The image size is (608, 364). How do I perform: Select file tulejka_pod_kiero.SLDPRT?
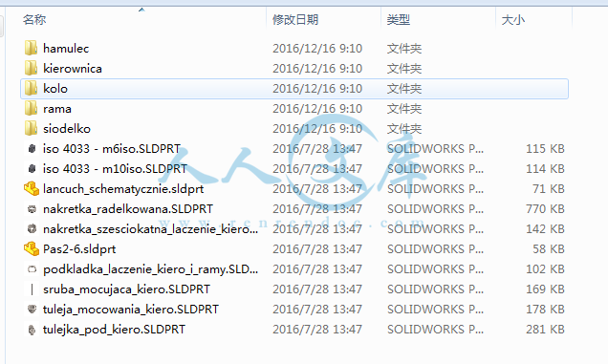pyautogui.click(x=114, y=329)
